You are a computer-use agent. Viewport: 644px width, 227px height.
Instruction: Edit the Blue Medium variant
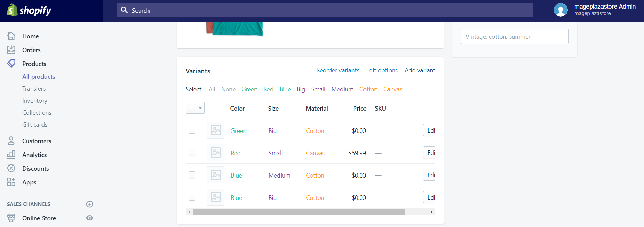(429, 175)
